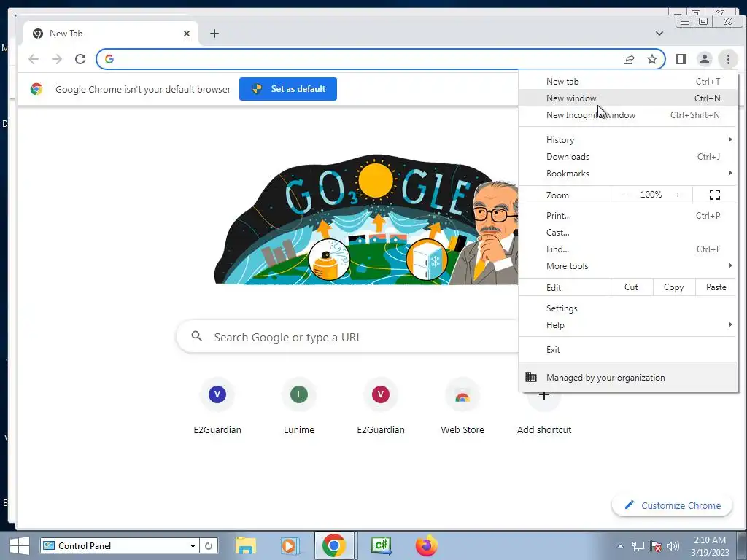Click Add shortcut tile
The height and width of the screenshot is (560, 747).
pos(544,414)
